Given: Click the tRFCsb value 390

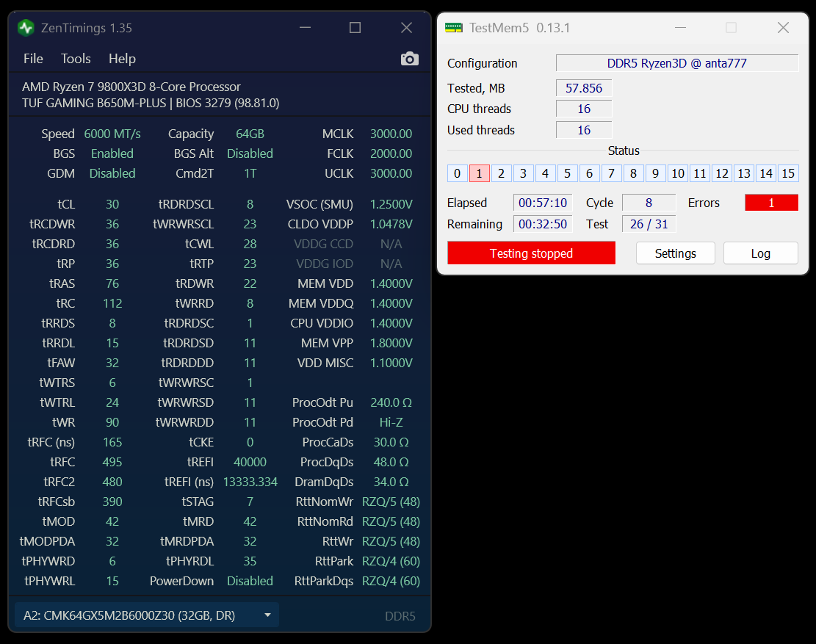Looking at the screenshot, I should pyautogui.click(x=112, y=502).
